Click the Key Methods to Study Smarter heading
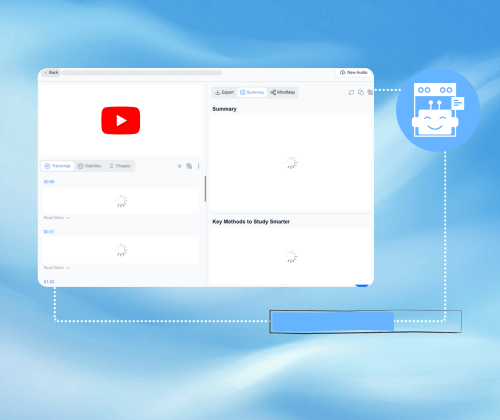The image size is (500, 420). (251, 222)
